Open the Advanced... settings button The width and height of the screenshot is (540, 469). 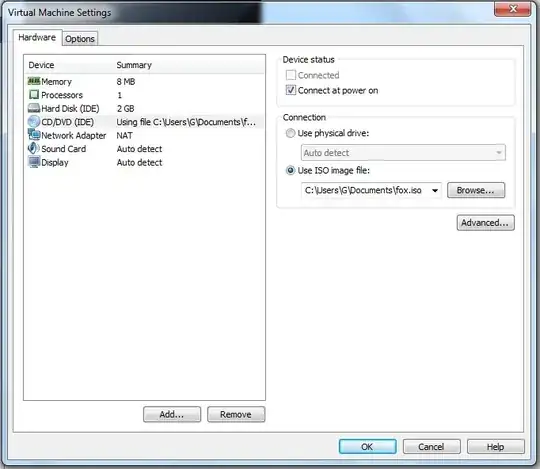pyautogui.click(x=485, y=223)
